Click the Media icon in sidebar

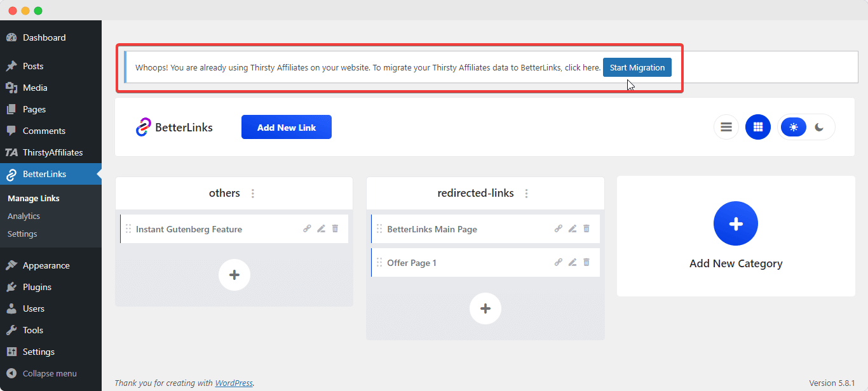coord(11,88)
